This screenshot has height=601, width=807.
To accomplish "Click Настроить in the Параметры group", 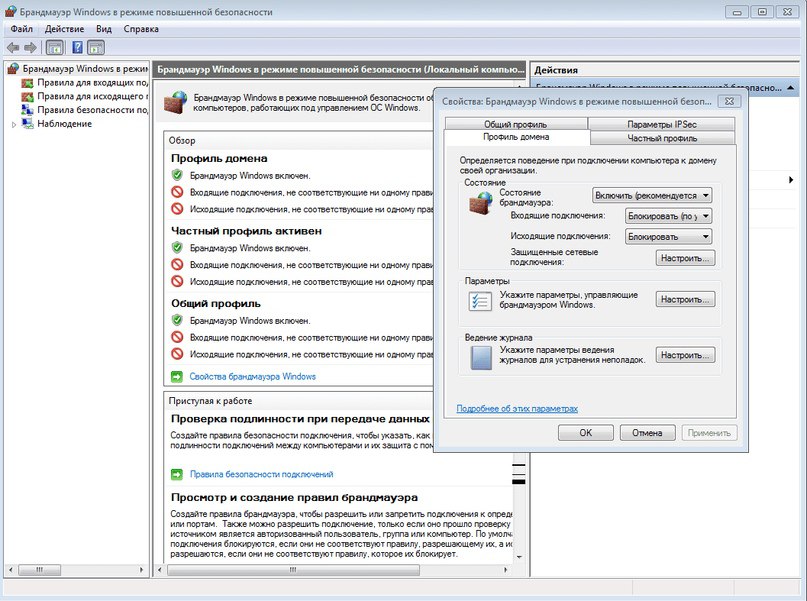I will (685, 299).
